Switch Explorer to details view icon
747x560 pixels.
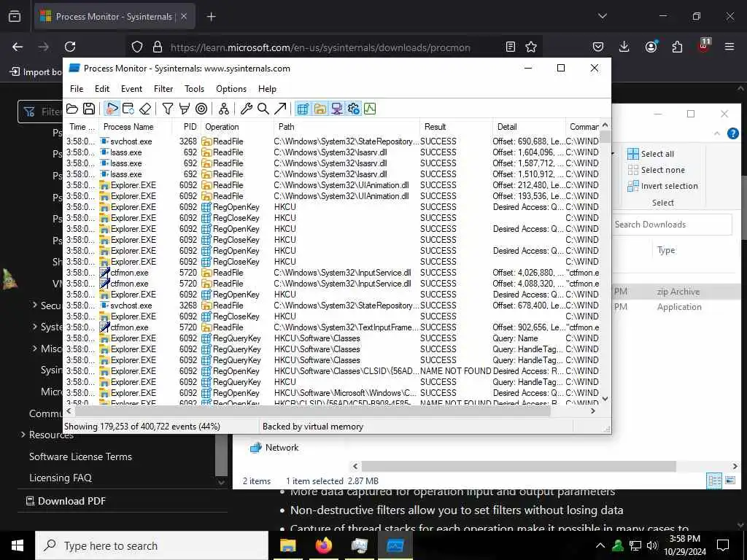click(715, 481)
